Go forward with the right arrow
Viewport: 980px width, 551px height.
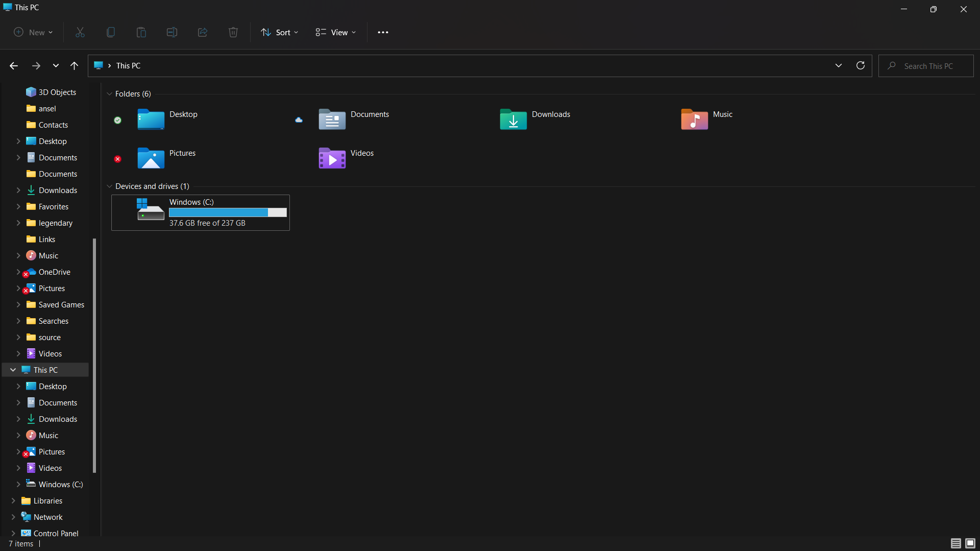(36, 66)
